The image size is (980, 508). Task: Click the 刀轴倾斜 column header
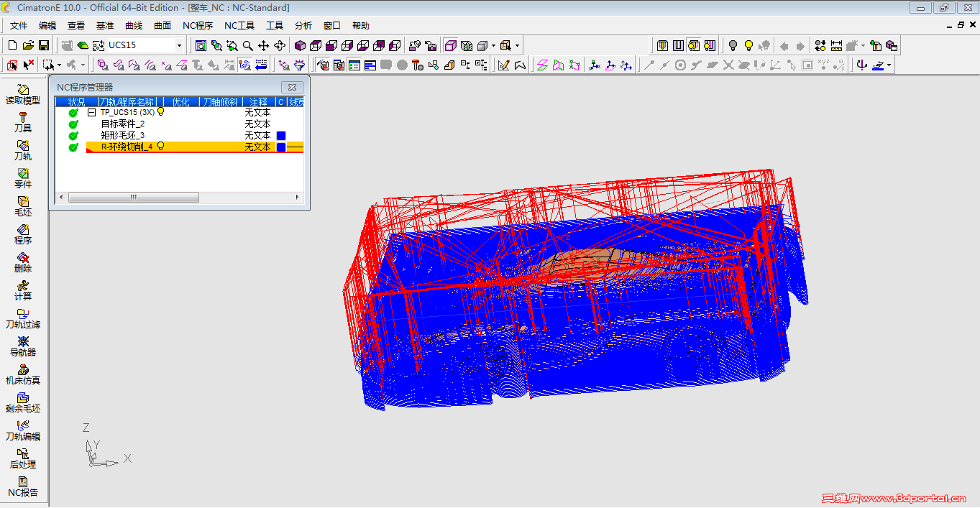pyautogui.click(x=220, y=102)
